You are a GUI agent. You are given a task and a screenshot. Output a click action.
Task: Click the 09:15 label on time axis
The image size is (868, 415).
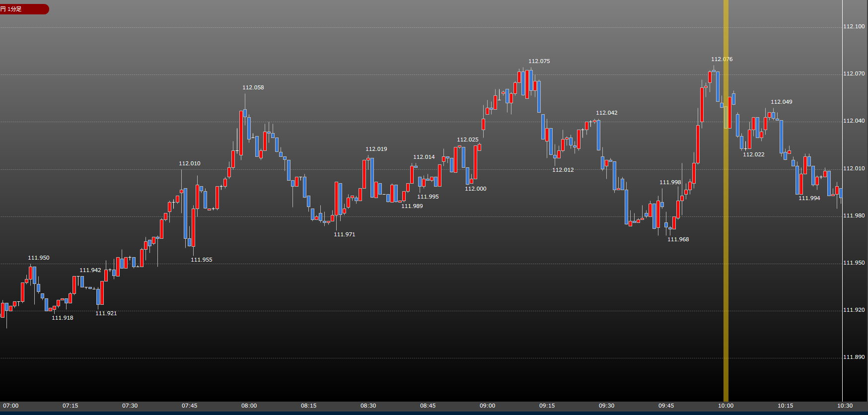tap(547, 406)
